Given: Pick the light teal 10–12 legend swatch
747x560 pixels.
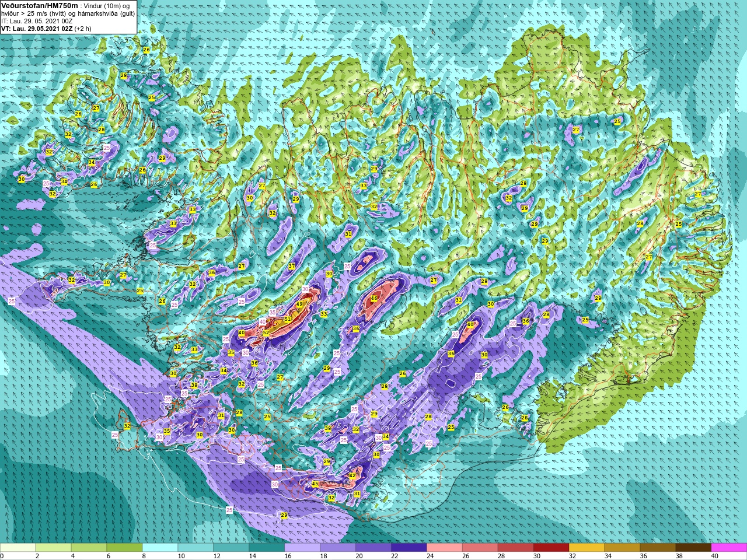Looking at the screenshot, I should 196,548.
